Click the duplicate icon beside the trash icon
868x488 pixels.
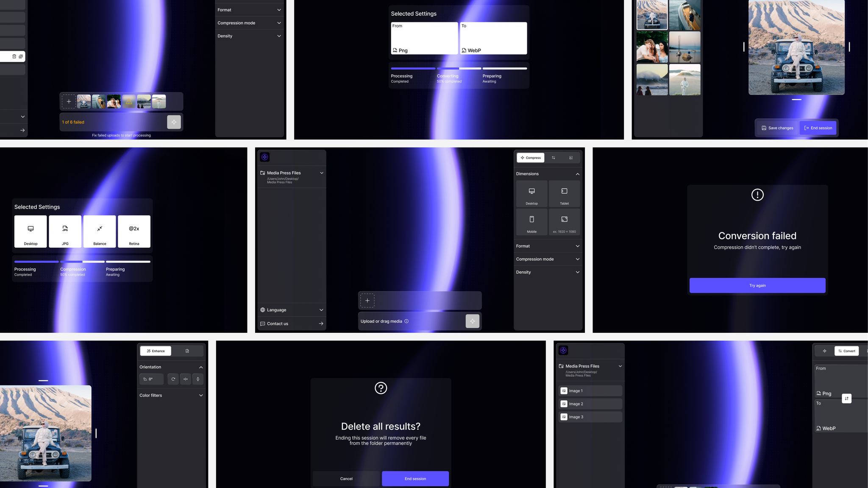click(21, 56)
